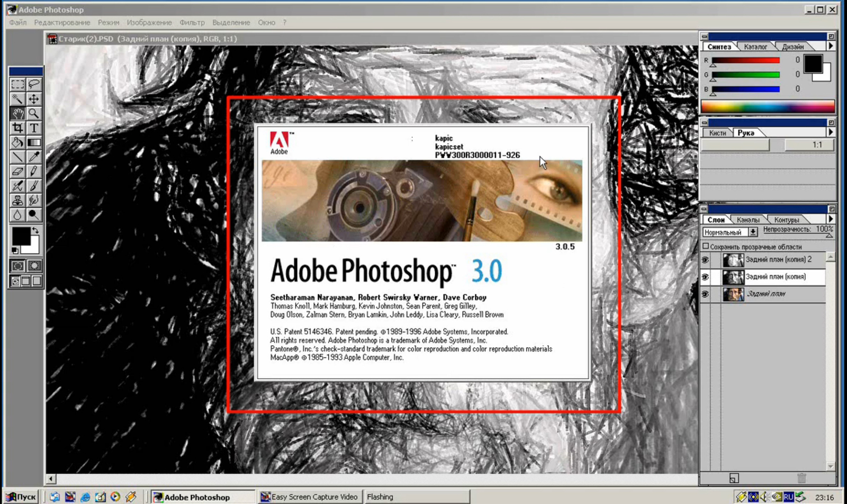Switch to full screen with menu bar mode

tap(26, 281)
